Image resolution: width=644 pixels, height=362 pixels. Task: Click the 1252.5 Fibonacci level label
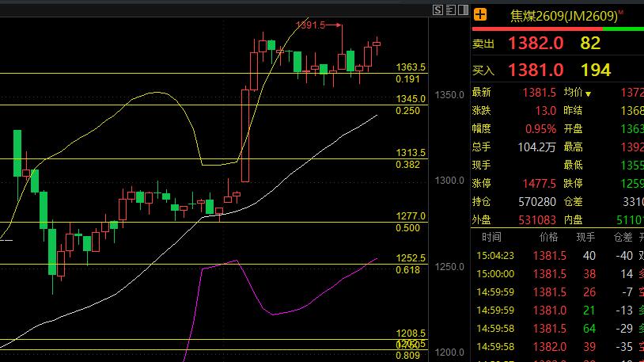pyautogui.click(x=411, y=258)
